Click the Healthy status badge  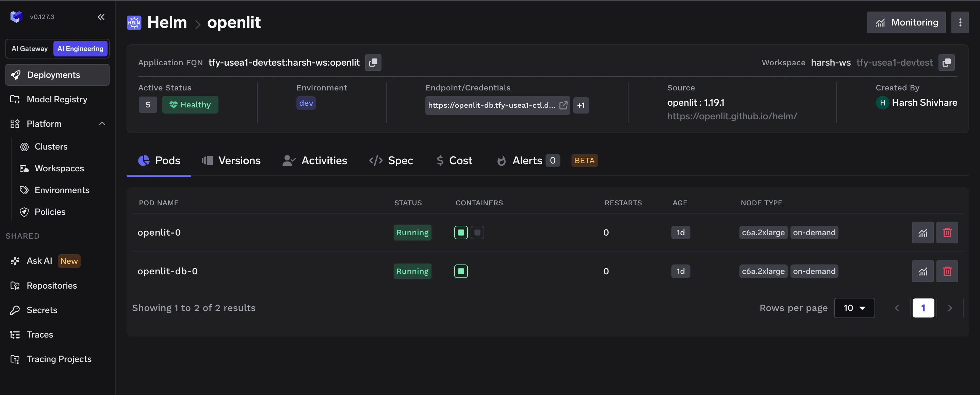(x=190, y=105)
